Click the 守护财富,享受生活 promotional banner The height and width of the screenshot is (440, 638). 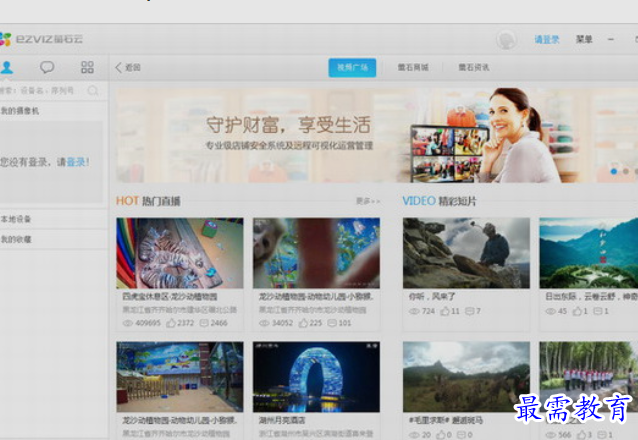click(x=377, y=136)
